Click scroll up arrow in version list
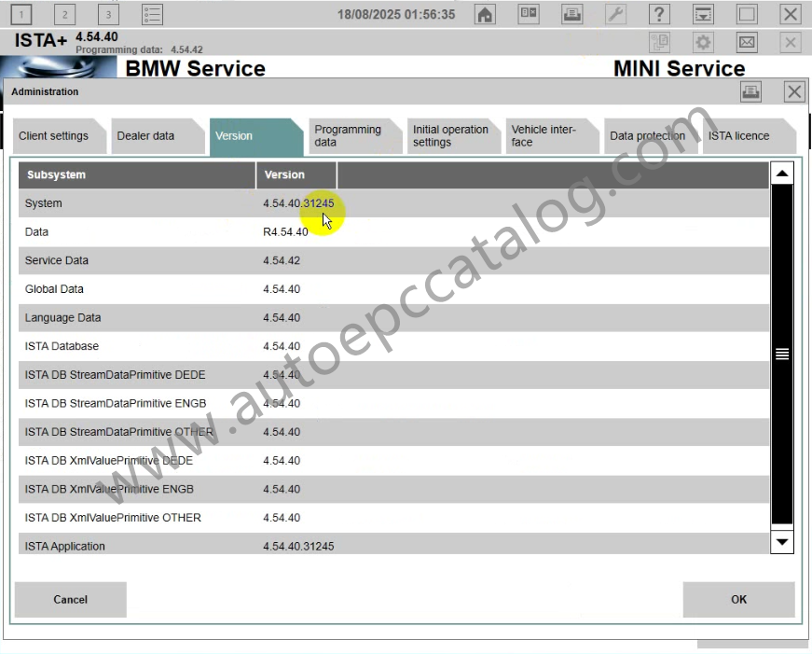Image resolution: width=812 pixels, height=654 pixels. 782,174
